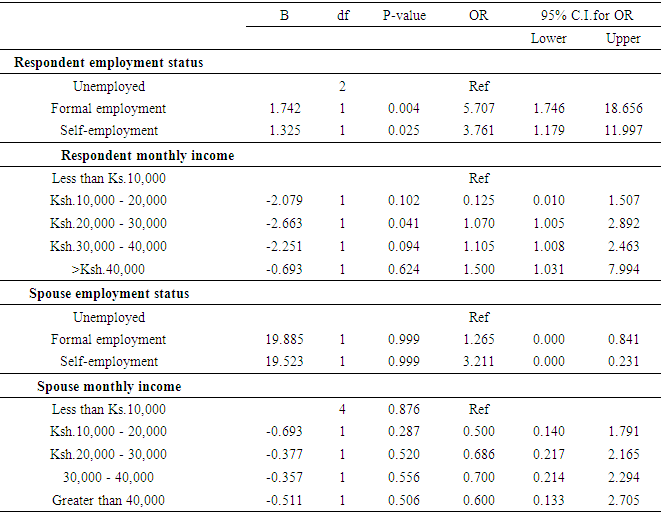
Task: Select the B column header
Action: click(285, 16)
